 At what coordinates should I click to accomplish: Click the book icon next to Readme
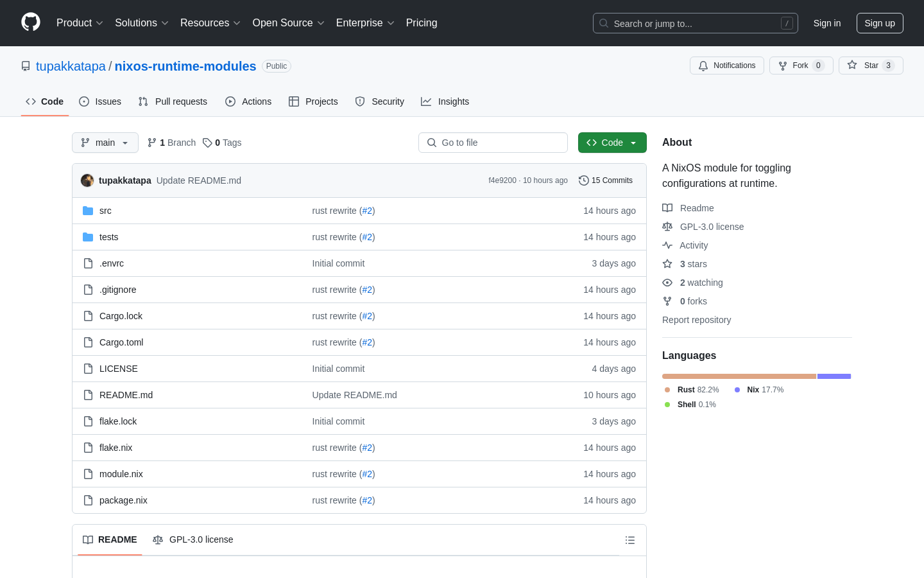(x=667, y=208)
